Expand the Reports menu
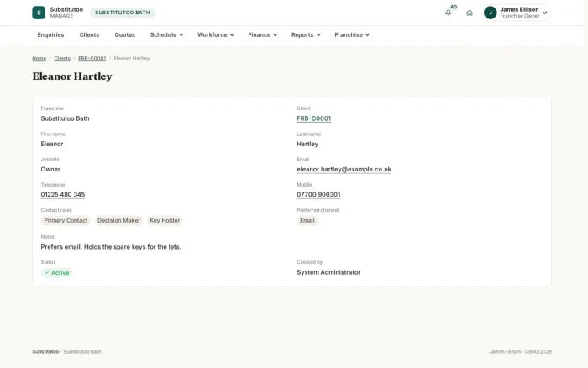588x368 pixels. coord(306,35)
